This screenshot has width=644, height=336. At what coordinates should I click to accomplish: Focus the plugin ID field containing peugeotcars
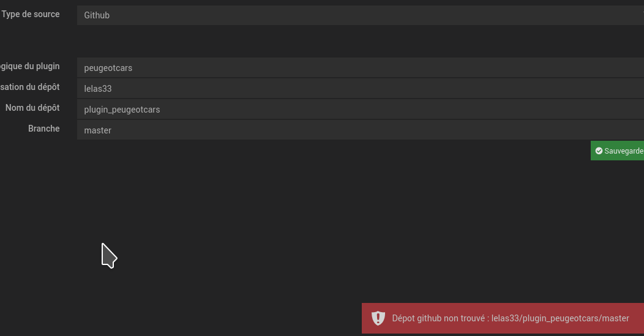360,68
